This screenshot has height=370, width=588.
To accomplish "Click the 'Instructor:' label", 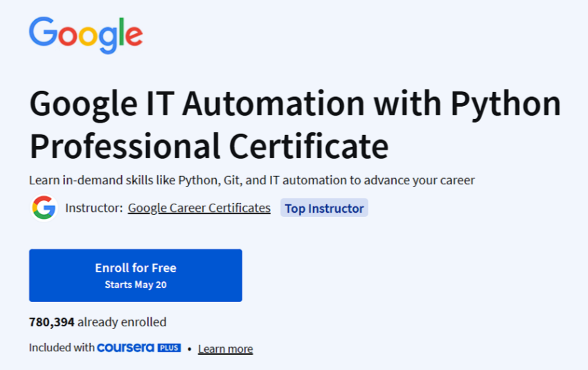I will tap(94, 208).
